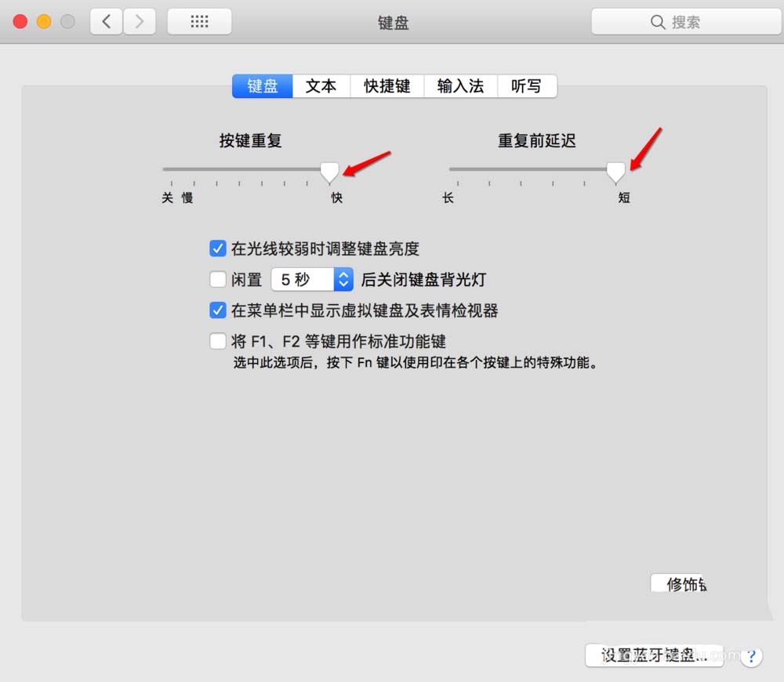Minimize the window with the yellow button
The height and width of the screenshot is (682, 784).
pos(44,21)
